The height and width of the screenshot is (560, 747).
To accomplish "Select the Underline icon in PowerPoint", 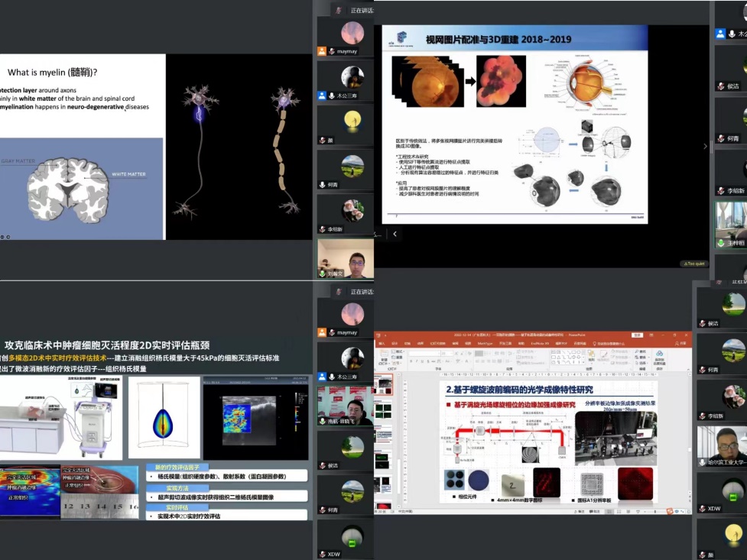I will click(422, 361).
